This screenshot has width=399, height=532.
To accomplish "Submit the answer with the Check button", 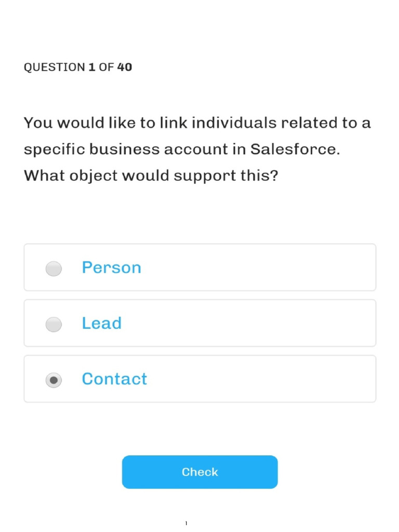I will 200,472.
